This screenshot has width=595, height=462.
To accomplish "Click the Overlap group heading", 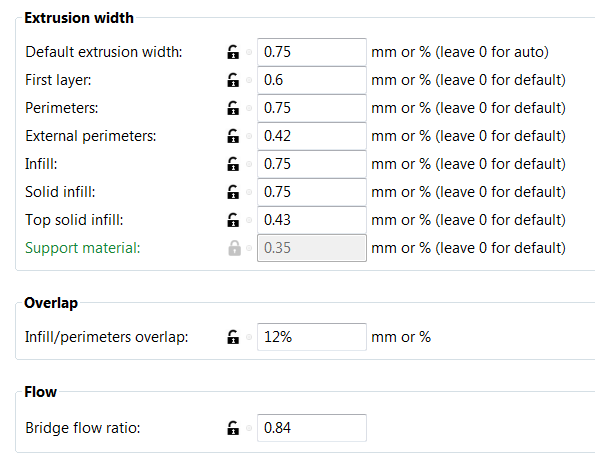I will pos(51,303).
